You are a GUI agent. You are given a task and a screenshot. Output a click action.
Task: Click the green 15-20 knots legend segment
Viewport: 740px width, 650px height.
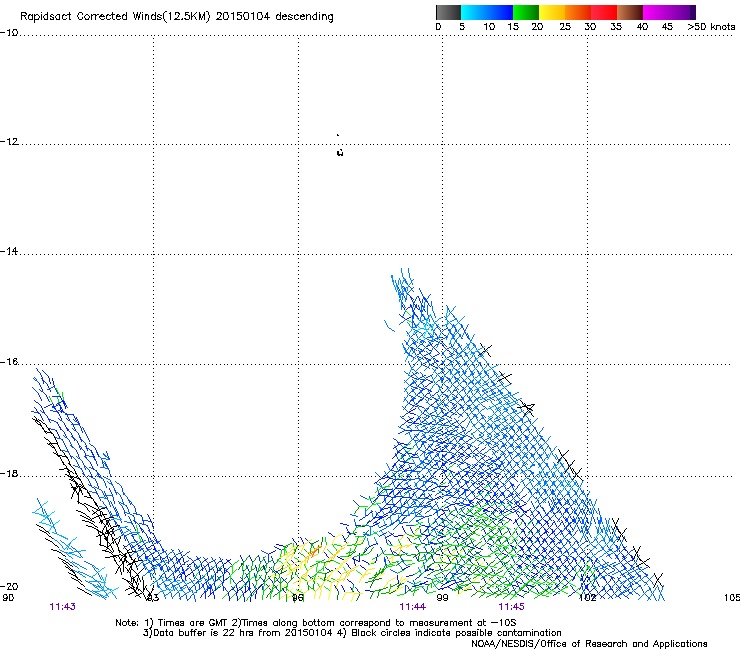click(526, 12)
